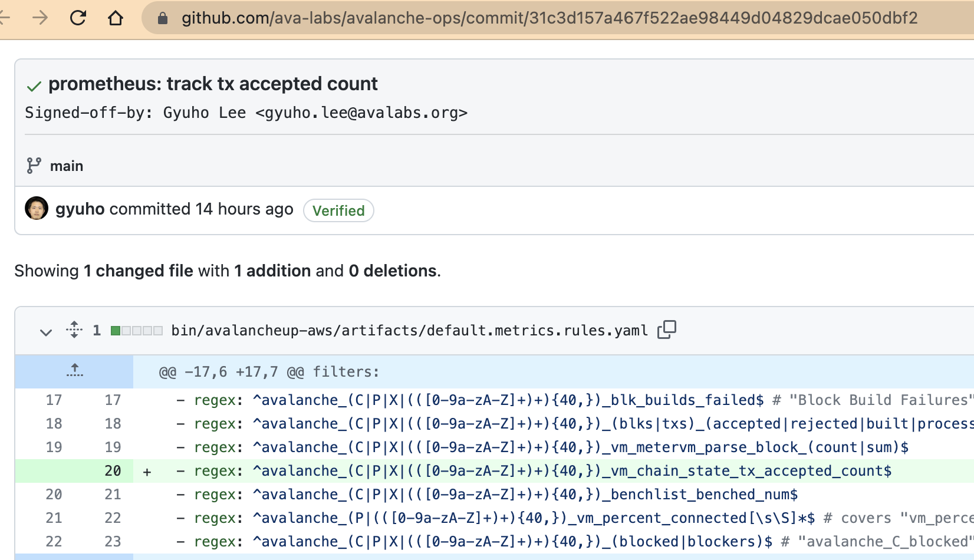
Task: Collapse the default.metrics.rules.yaml file diff
Action: [45, 332]
